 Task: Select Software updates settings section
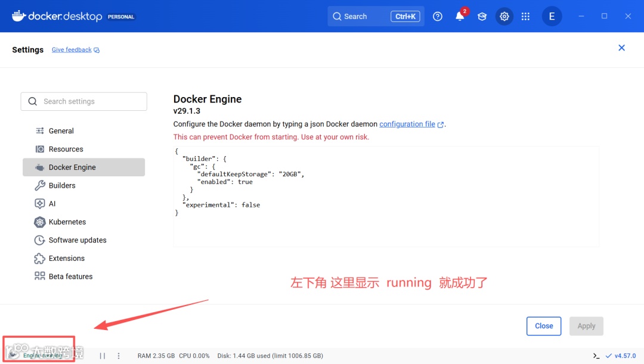tap(84, 240)
